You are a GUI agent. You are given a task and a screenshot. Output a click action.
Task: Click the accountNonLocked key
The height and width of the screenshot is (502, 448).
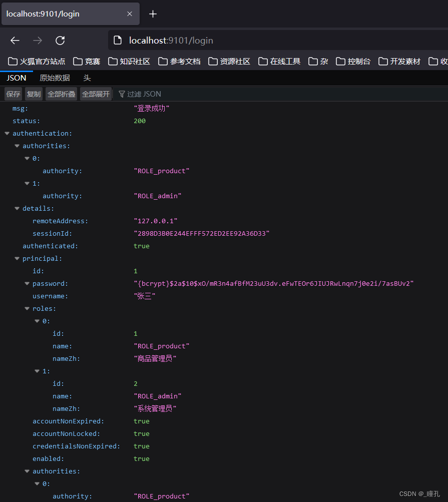point(66,433)
